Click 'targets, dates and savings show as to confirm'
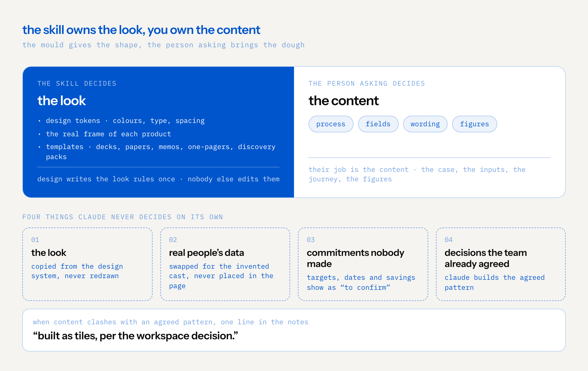This screenshot has height=371, width=588. coord(361,283)
